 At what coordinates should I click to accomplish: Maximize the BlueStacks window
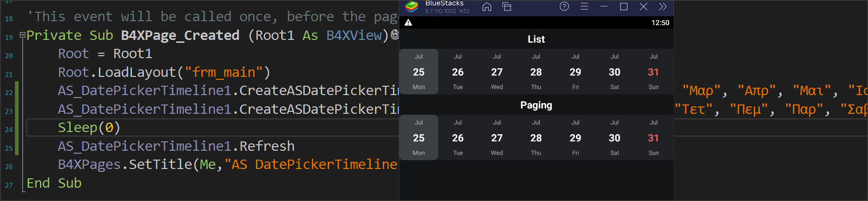624,6
